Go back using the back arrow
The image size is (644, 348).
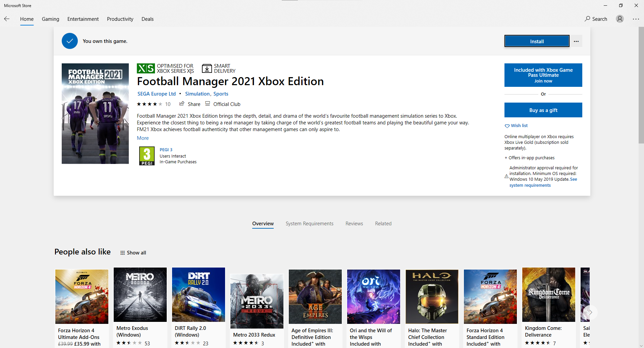click(7, 19)
